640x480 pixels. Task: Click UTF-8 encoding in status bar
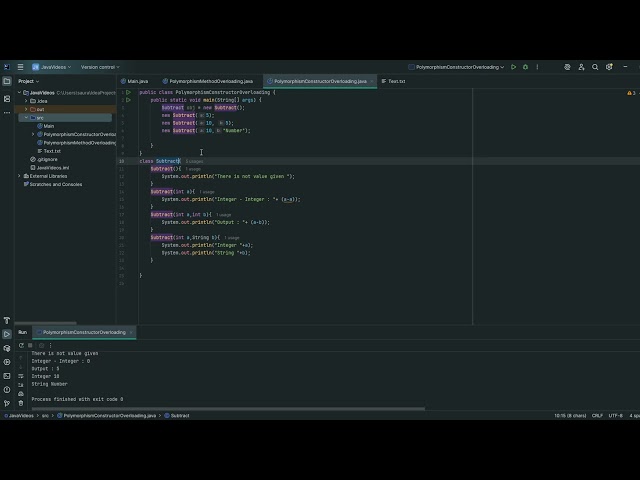click(x=616, y=416)
